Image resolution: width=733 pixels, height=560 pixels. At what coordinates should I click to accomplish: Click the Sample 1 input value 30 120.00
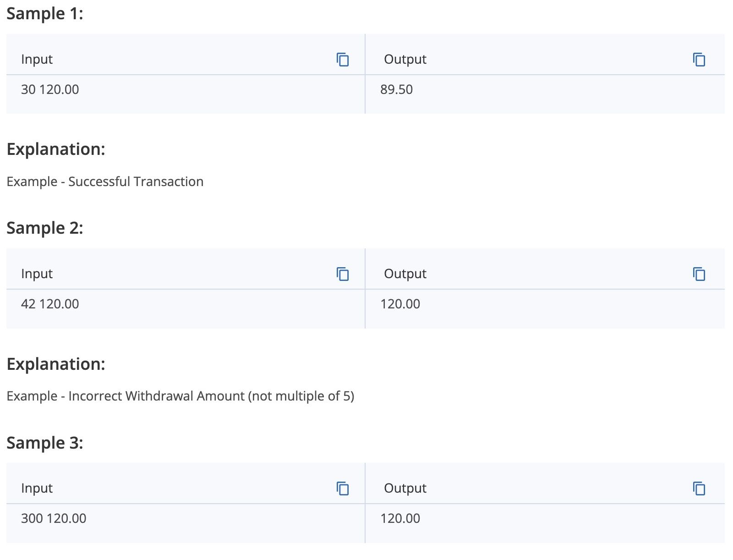[x=50, y=89]
